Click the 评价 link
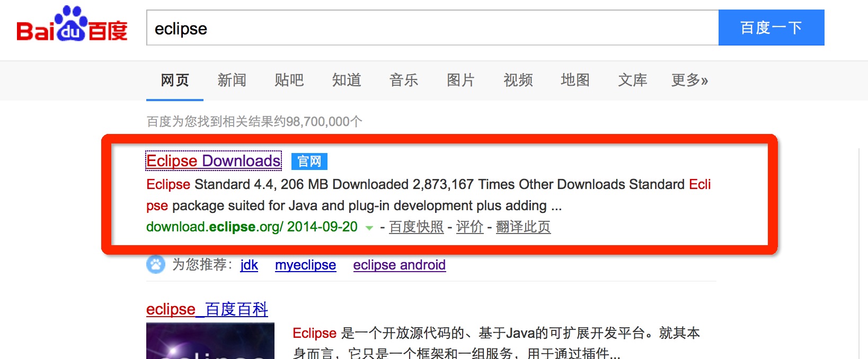The width and height of the screenshot is (868, 359). point(470,227)
